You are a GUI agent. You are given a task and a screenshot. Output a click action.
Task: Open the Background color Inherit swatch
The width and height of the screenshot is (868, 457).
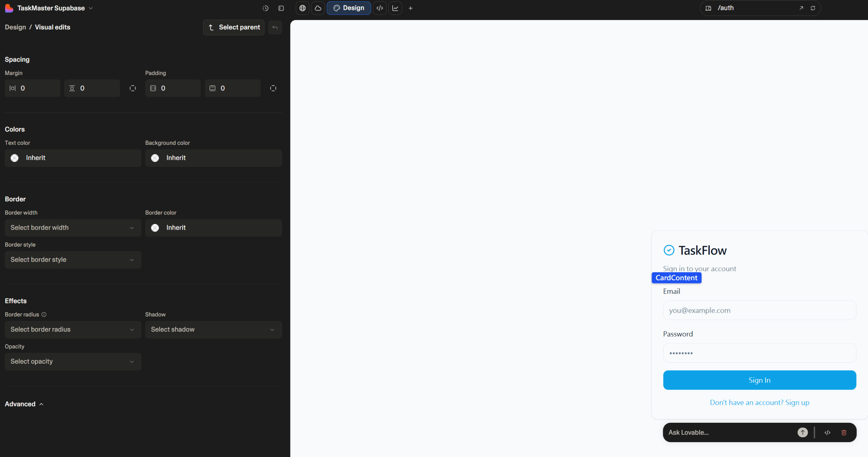(213, 158)
